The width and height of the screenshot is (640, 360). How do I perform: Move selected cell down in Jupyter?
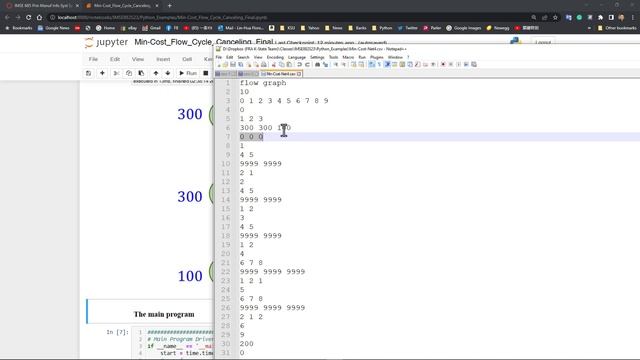point(168,73)
